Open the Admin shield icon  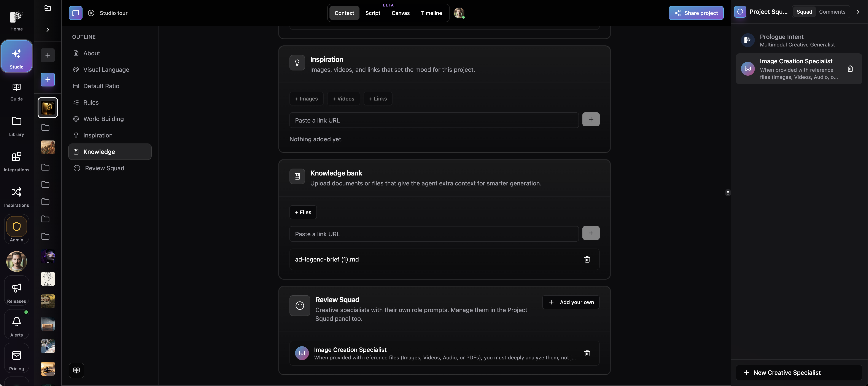click(16, 226)
